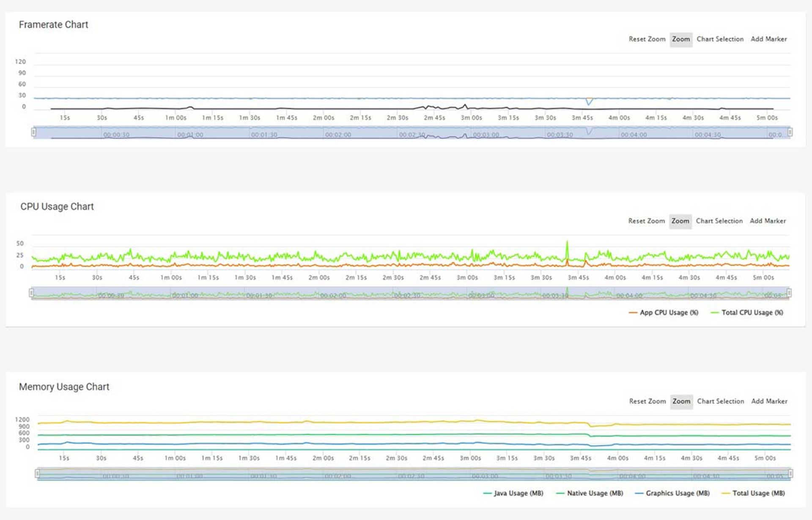Grab left handle of Framerate range navigator
Screen dimensions: 812x520
tap(34, 132)
